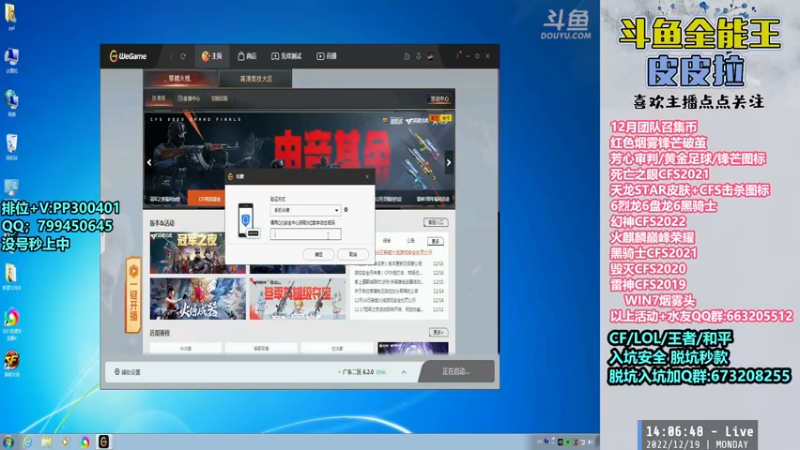The image size is (800, 450).
Task: Click the 取消 cancel button
Action: [353, 254]
